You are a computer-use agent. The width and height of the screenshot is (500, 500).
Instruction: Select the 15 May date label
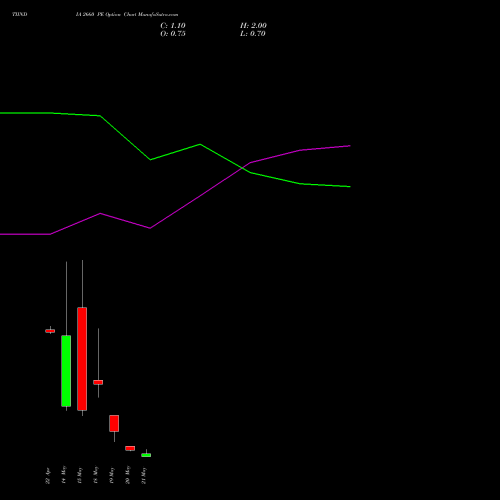pyautogui.click(x=80, y=475)
